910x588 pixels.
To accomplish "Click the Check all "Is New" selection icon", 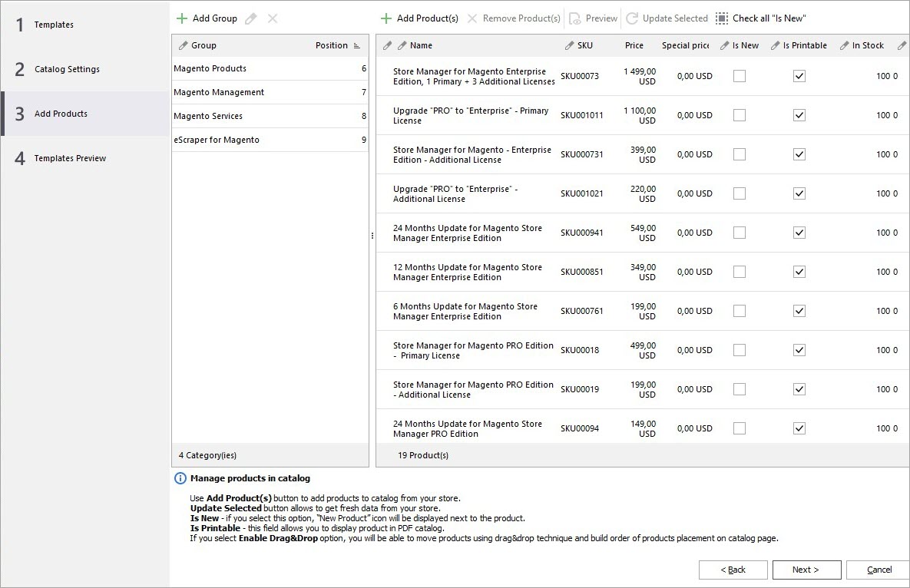I will (x=722, y=18).
